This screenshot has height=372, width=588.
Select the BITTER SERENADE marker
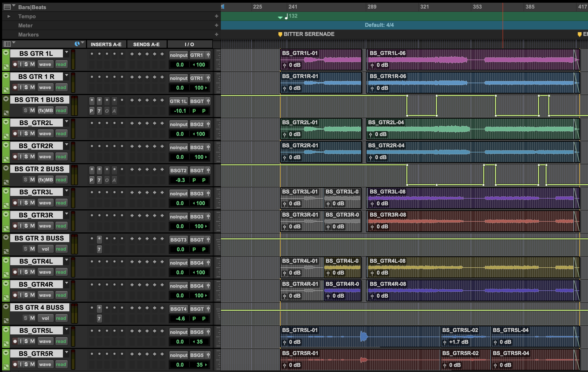click(306, 34)
